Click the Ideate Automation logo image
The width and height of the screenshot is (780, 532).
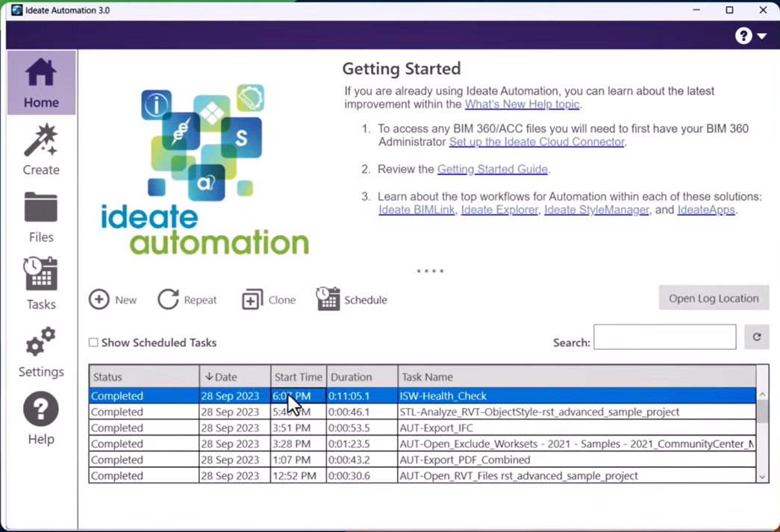(205, 170)
